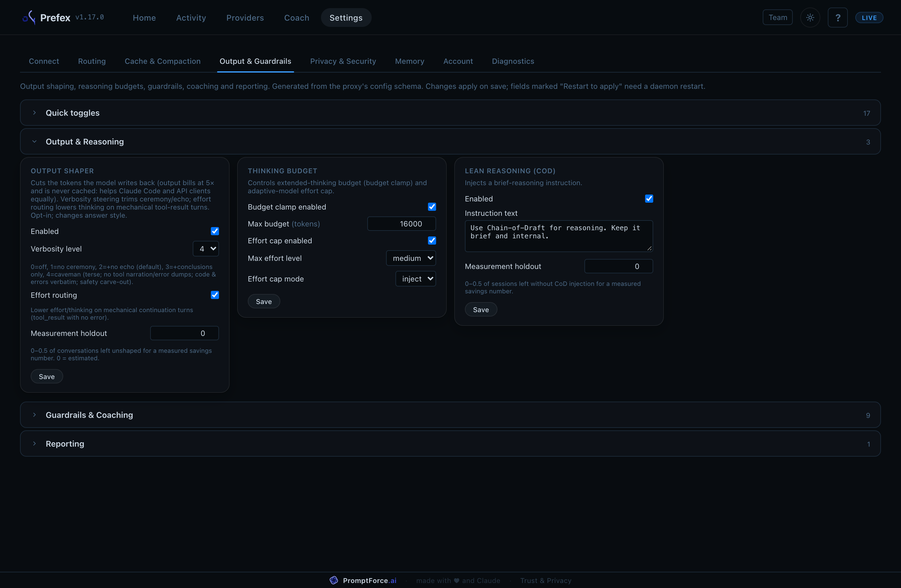Open the Max effort level dropdown
This screenshot has height=588, width=901.
tap(411, 258)
